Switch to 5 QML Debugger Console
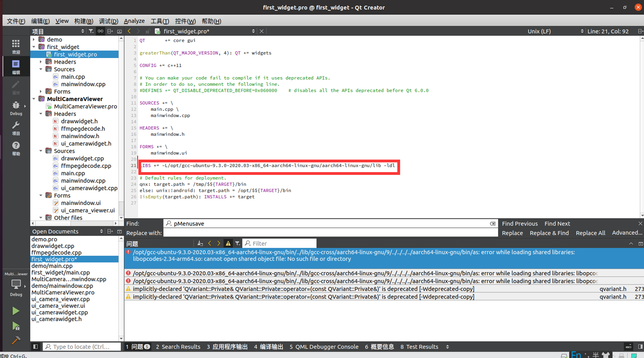 324,347
